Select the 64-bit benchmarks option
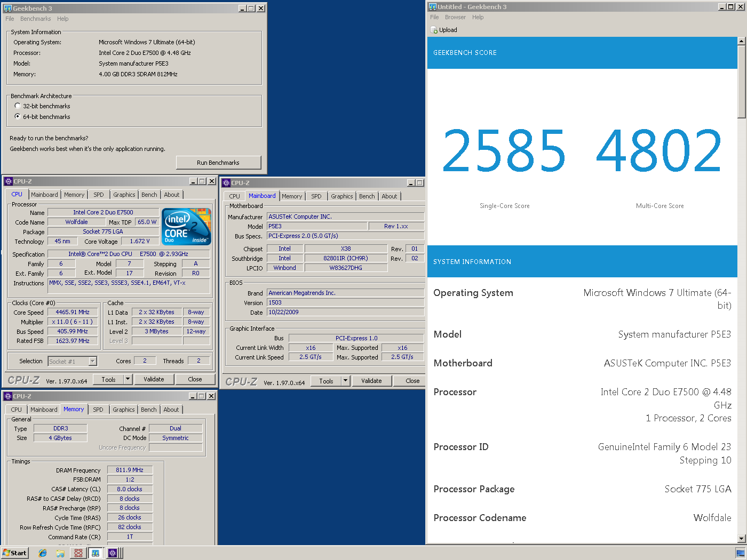The height and width of the screenshot is (560, 747). click(18, 116)
